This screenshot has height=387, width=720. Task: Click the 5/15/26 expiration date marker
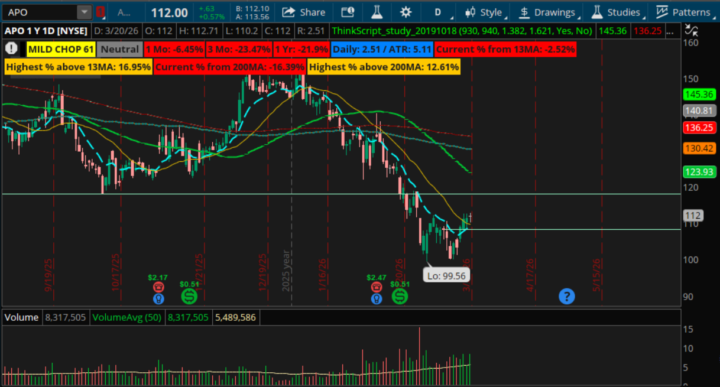596,275
